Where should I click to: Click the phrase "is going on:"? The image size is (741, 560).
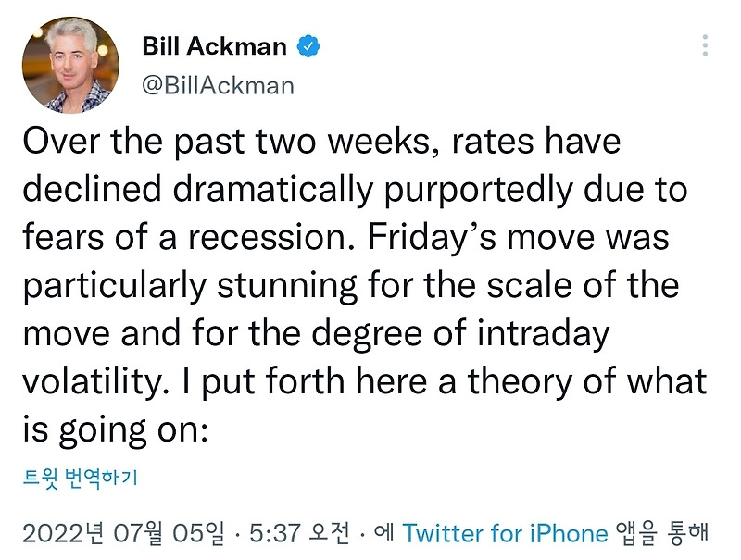115,430
